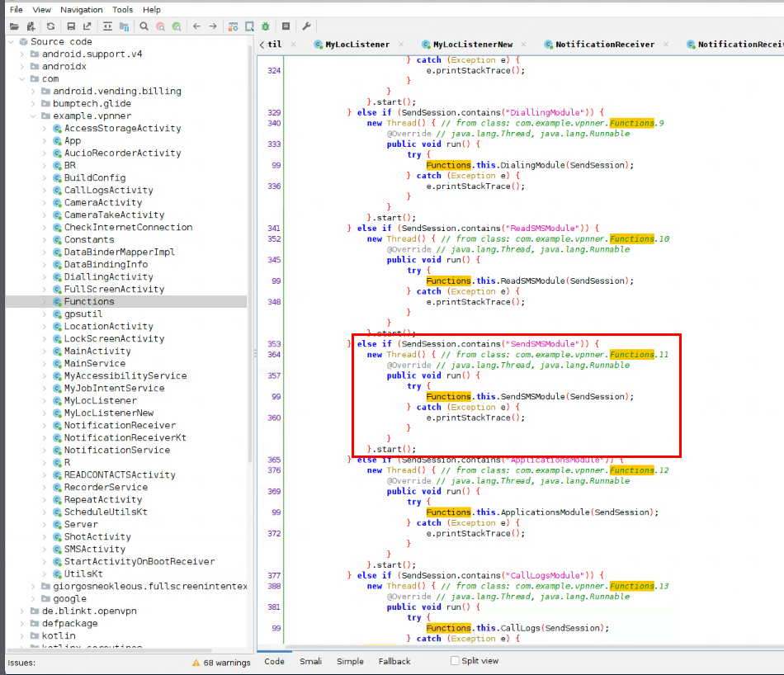Open the log viewer toolbar icon
This screenshot has height=675, width=784.
click(x=286, y=26)
